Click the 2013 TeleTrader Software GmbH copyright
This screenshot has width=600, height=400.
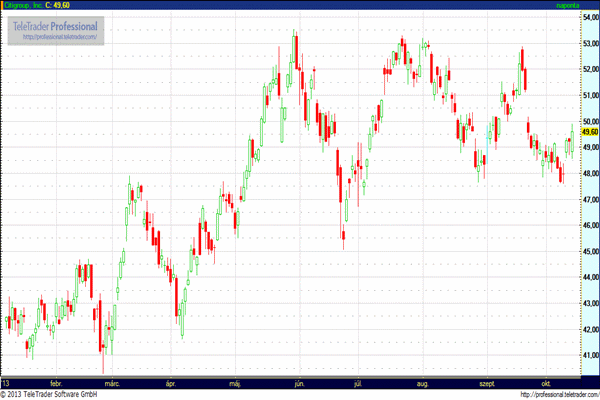pos(54,394)
